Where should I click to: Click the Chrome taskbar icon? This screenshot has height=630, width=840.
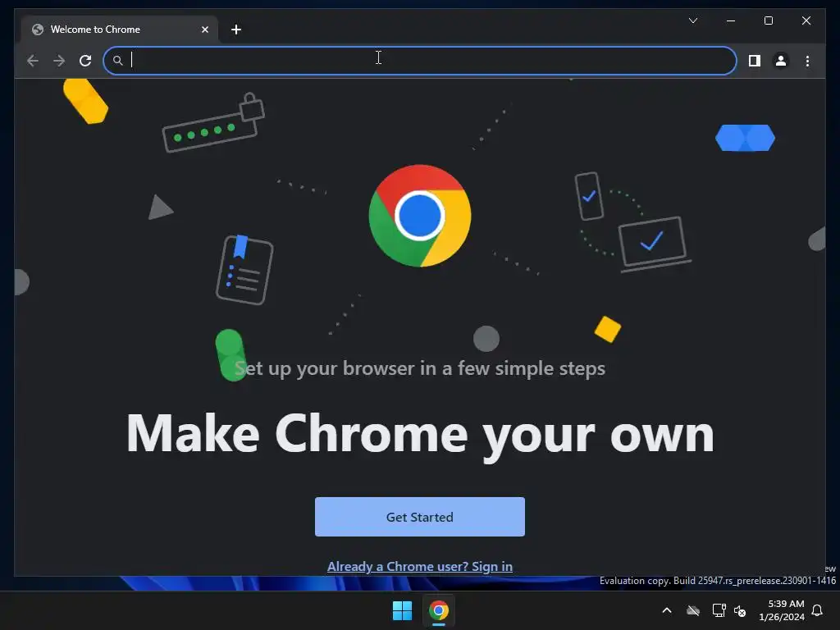pos(438,610)
